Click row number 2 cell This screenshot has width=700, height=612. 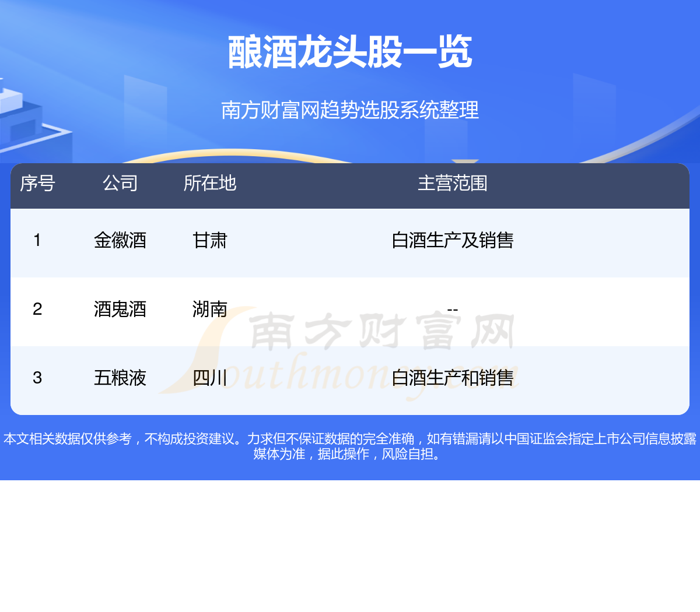coord(37,309)
